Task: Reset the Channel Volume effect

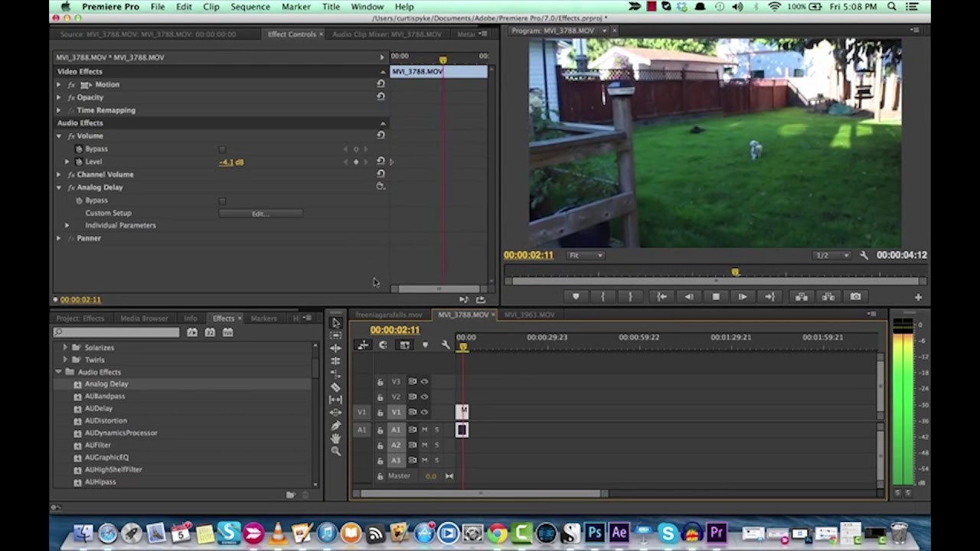Action: tap(381, 174)
